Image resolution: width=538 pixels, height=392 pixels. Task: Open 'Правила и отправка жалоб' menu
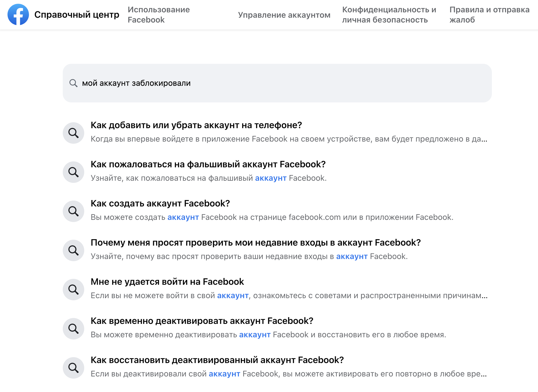tap(489, 15)
